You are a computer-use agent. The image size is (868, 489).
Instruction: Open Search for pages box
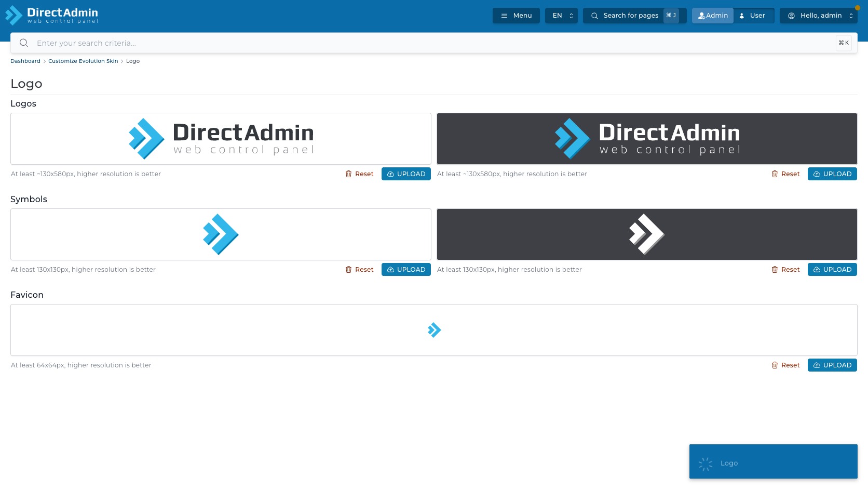coord(634,16)
